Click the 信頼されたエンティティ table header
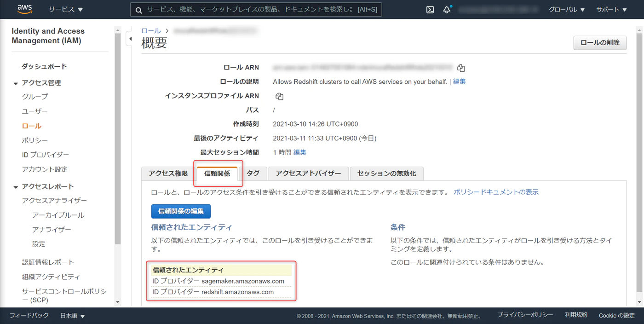Image resolution: width=644 pixels, height=324 pixels. click(x=222, y=270)
